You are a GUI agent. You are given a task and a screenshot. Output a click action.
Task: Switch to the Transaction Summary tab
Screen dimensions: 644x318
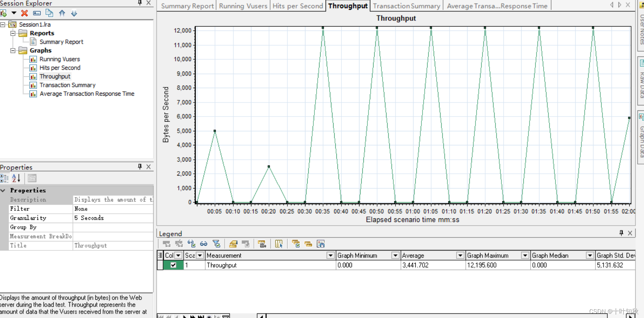[x=406, y=6]
